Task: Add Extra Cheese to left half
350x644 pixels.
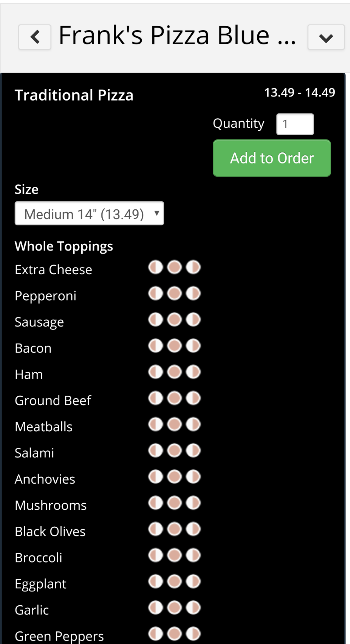Action: (156, 268)
